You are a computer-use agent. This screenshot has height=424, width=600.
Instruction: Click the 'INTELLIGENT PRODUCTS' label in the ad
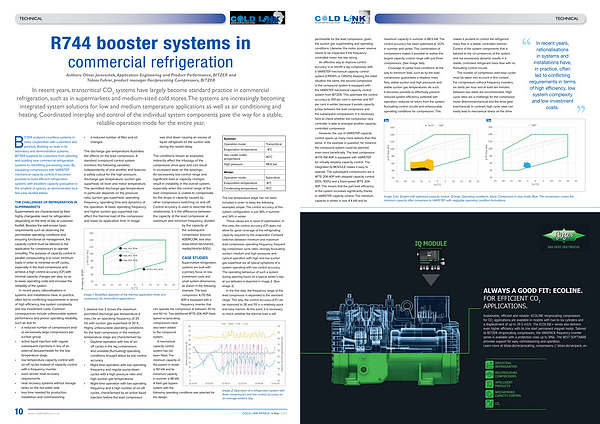point(504,384)
